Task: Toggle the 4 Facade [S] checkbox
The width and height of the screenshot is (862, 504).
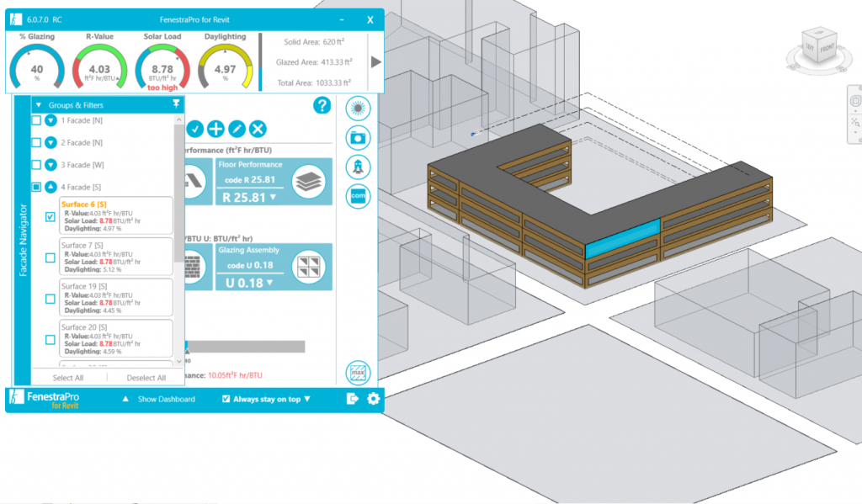Action: (36, 187)
